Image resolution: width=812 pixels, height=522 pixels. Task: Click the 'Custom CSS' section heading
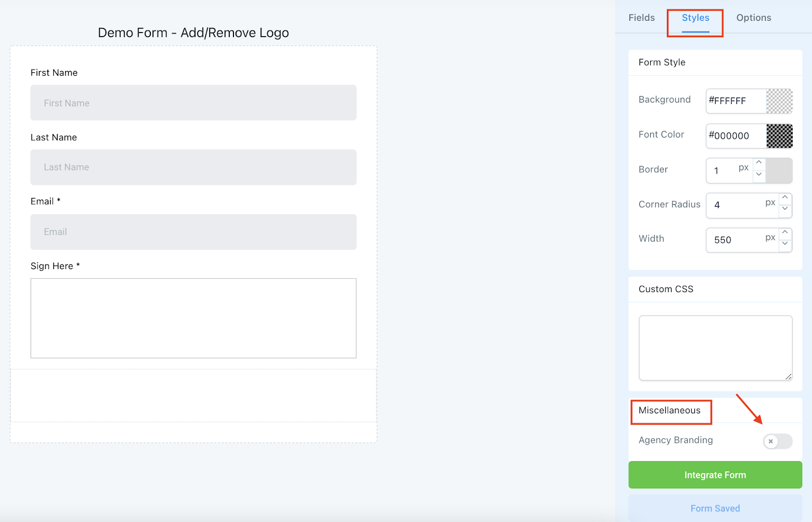666,289
